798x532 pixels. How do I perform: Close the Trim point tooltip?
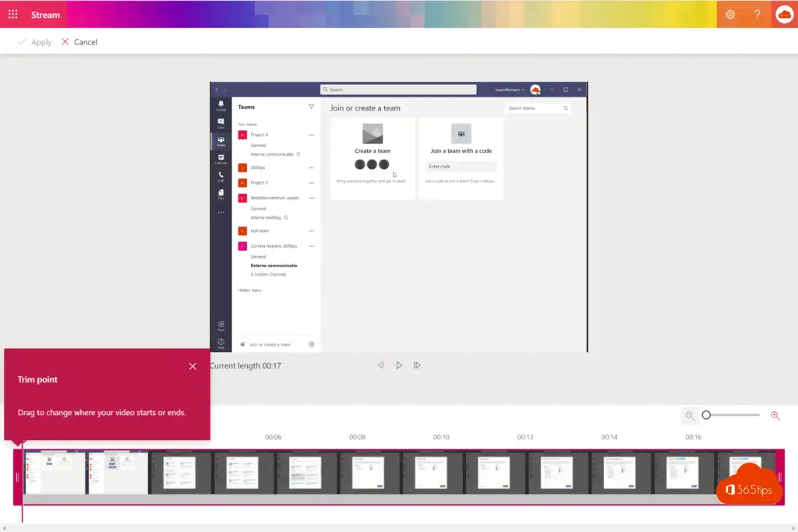pyautogui.click(x=192, y=366)
